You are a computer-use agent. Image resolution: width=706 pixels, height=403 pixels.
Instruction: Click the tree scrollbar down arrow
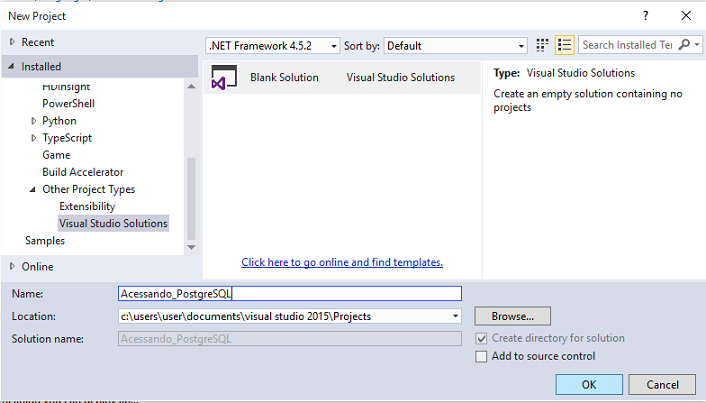(x=191, y=247)
